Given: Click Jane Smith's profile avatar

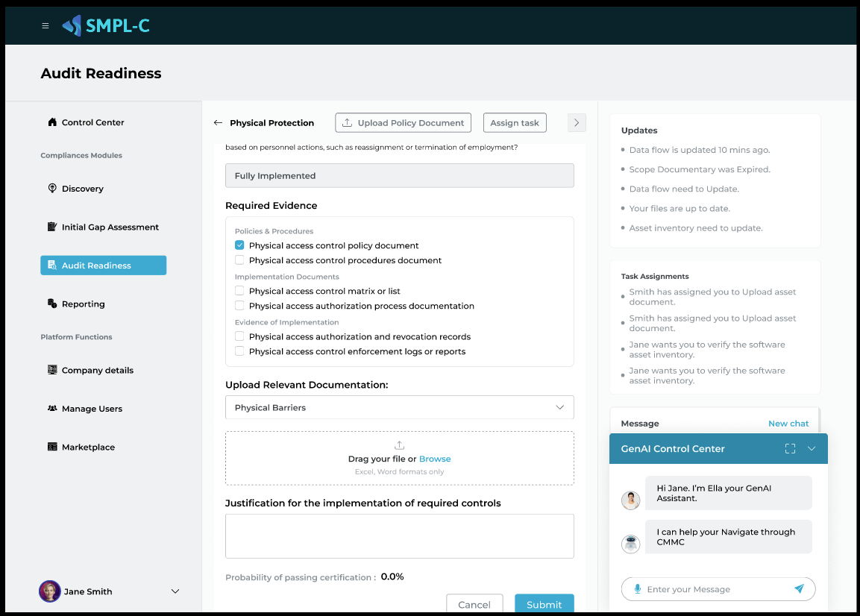Looking at the screenshot, I should point(50,591).
